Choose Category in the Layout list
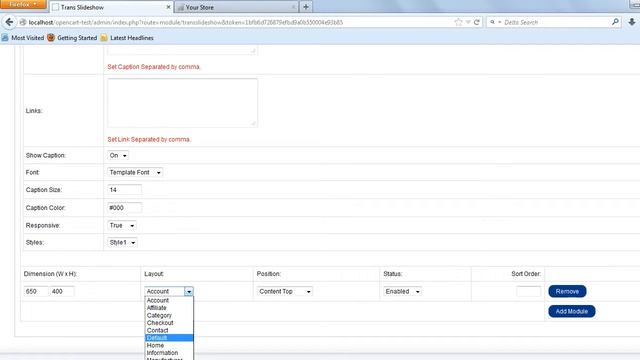Screen dimensions: 640x360 point(169,316)
